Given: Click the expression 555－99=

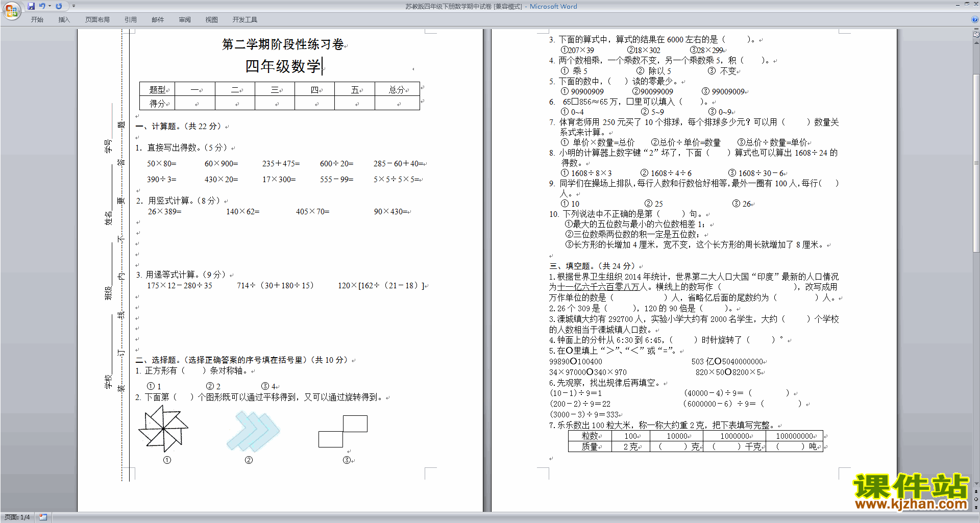Looking at the screenshot, I should (x=337, y=180).
